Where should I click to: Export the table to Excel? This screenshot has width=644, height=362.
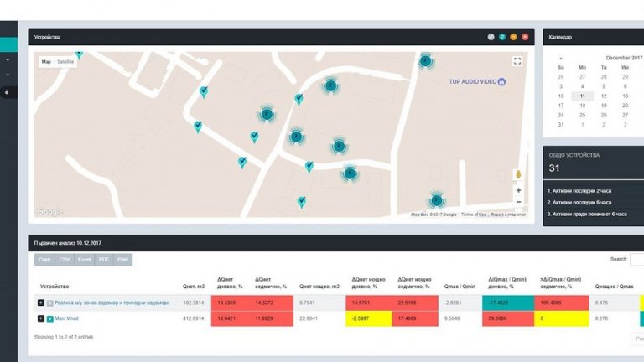pyautogui.click(x=84, y=260)
